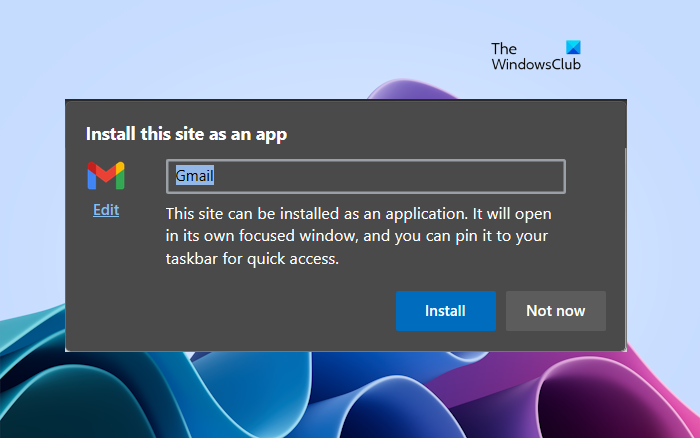700x438 pixels.
Task: Click the description text about pinning to taskbar
Action: click(358, 236)
